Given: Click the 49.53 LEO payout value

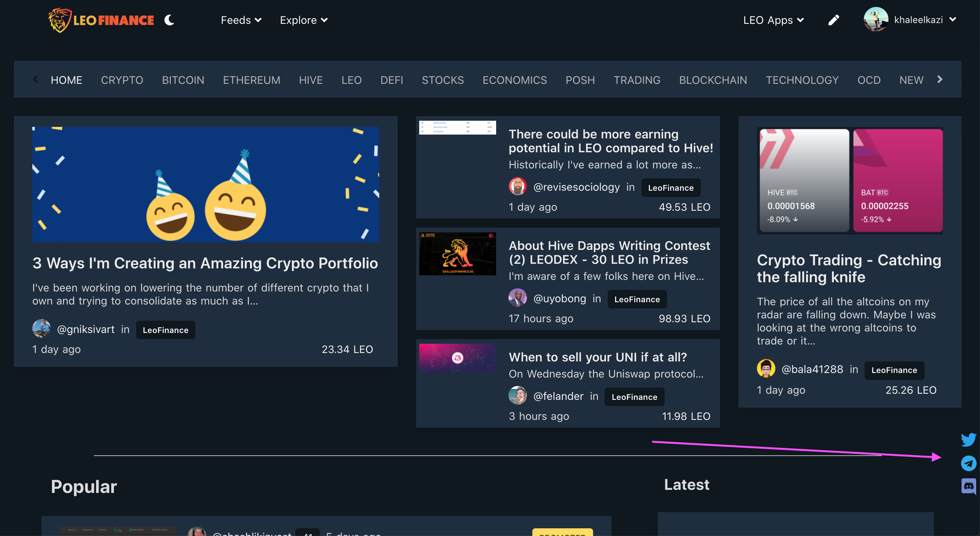Looking at the screenshot, I should [x=685, y=207].
